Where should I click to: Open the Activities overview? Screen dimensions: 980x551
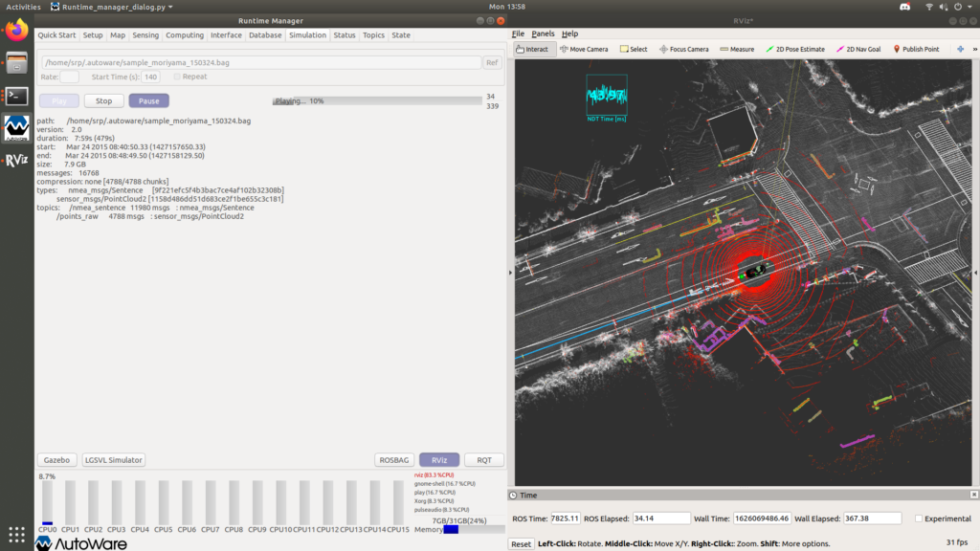[x=23, y=7]
